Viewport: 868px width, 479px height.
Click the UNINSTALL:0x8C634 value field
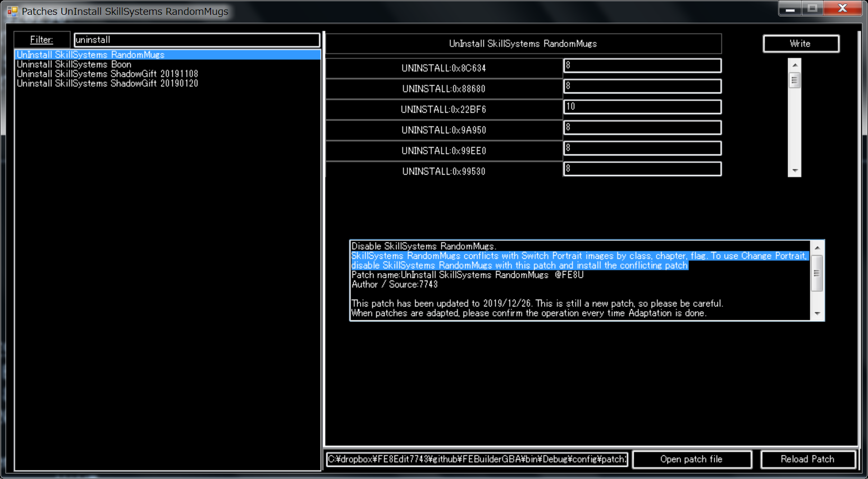pyautogui.click(x=642, y=66)
